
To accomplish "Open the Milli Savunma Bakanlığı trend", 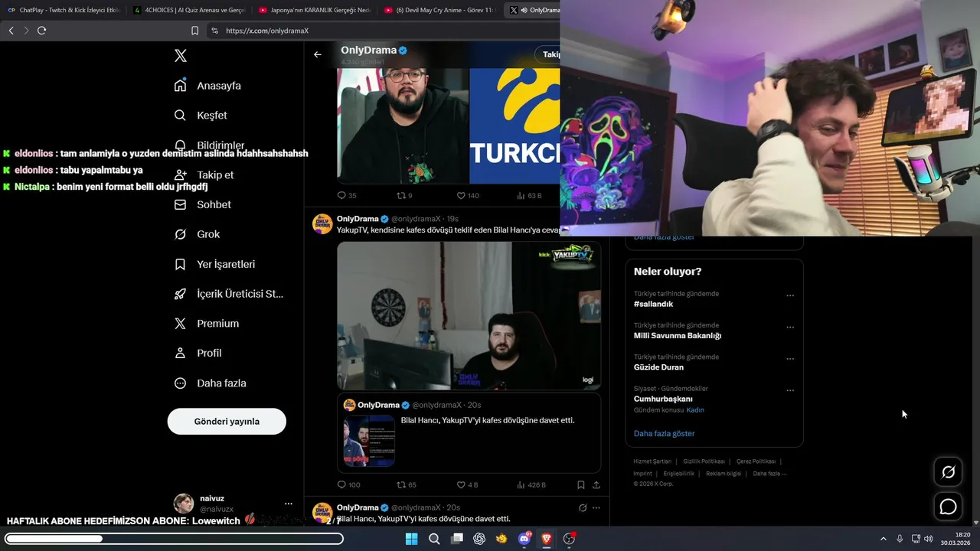I will (677, 335).
